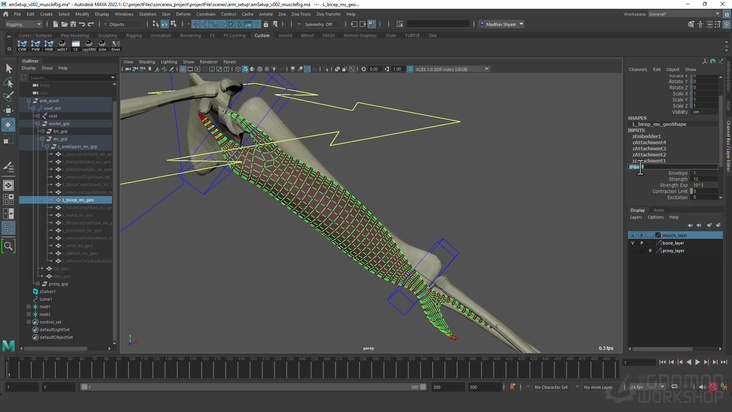
Task: Toggle visibility V of bone_layer
Action: point(633,243)
